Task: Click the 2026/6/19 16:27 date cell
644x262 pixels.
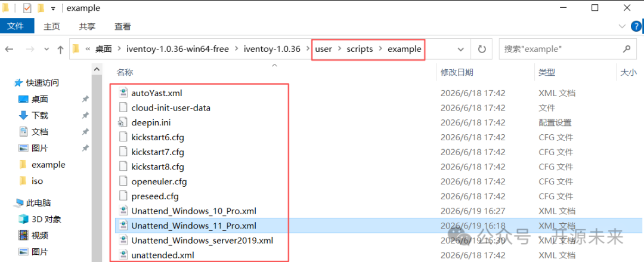Action: coord(473,211)
